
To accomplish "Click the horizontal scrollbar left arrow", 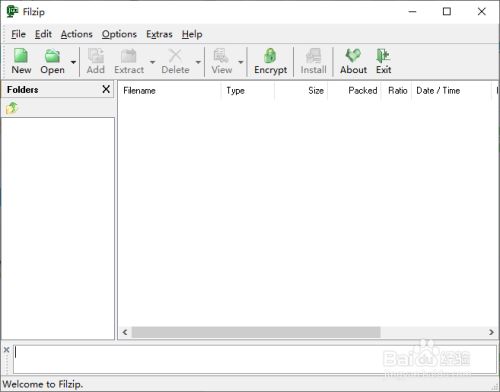I will click(125, 332).
